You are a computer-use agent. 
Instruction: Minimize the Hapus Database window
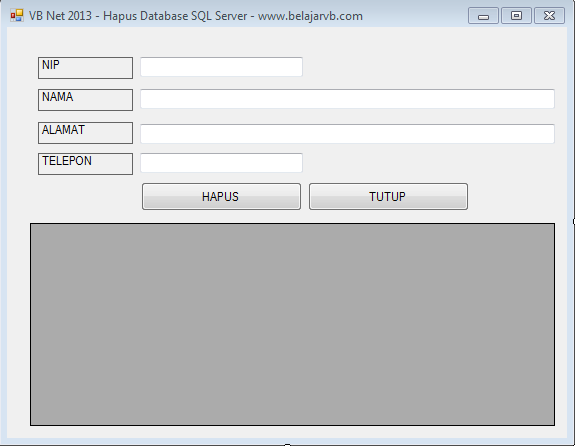point(483,16)
